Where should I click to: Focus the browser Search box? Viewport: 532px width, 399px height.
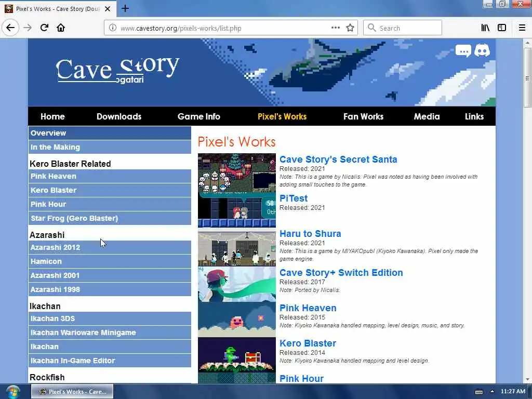[x=403, y=28]
